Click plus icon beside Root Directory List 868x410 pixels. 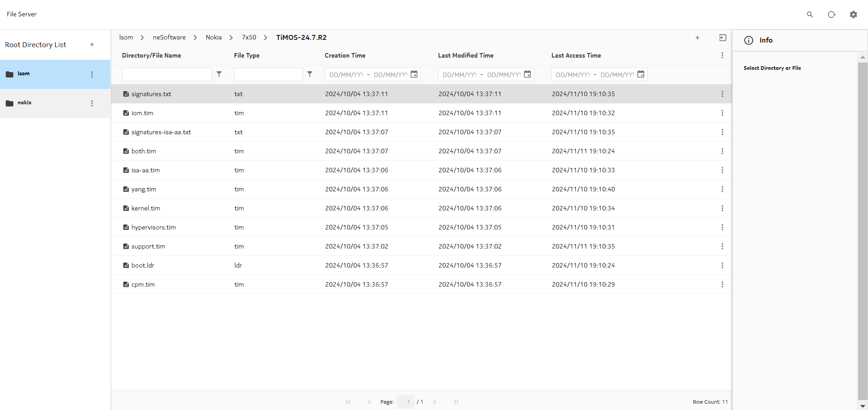click(x=92, y=44)
